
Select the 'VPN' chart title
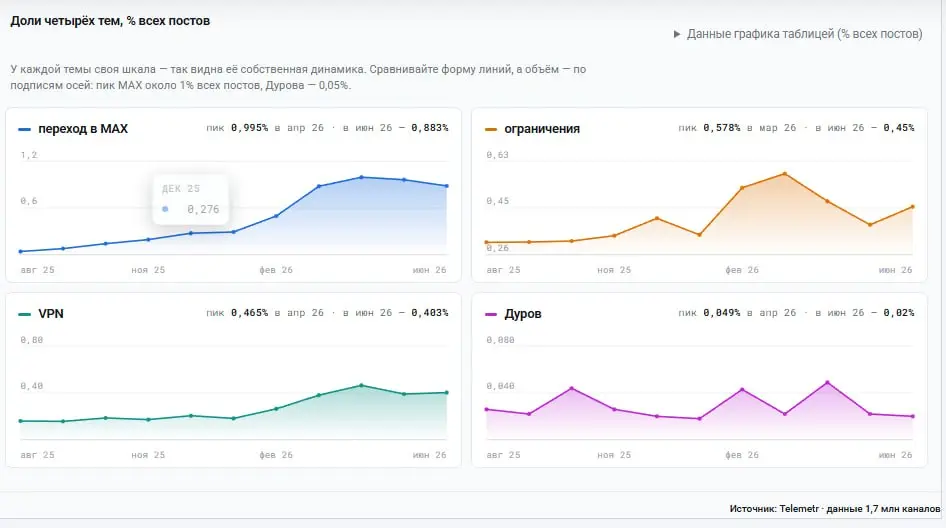[x=51, y=314]
